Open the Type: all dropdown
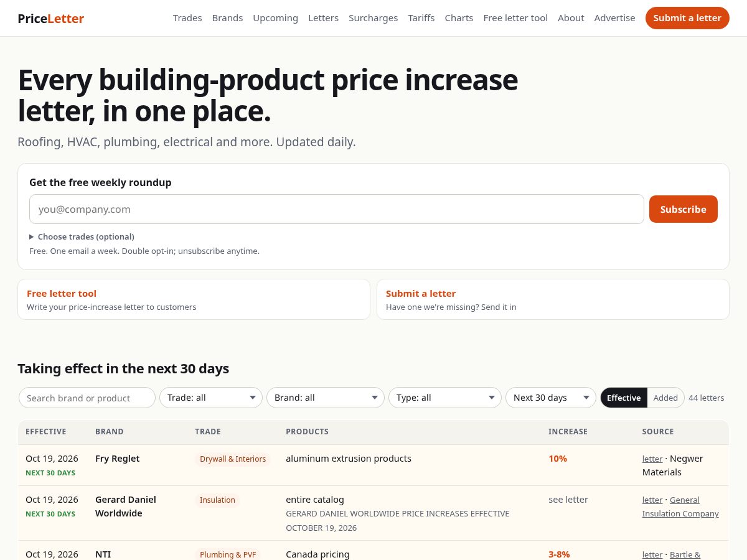 pyautogui.click(x=444, y=398)
